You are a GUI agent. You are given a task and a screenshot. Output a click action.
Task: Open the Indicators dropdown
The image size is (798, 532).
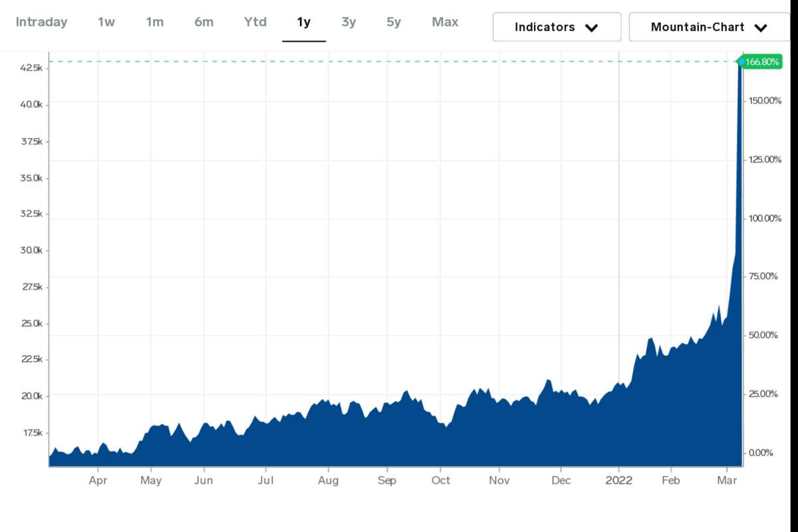[557, 27]
